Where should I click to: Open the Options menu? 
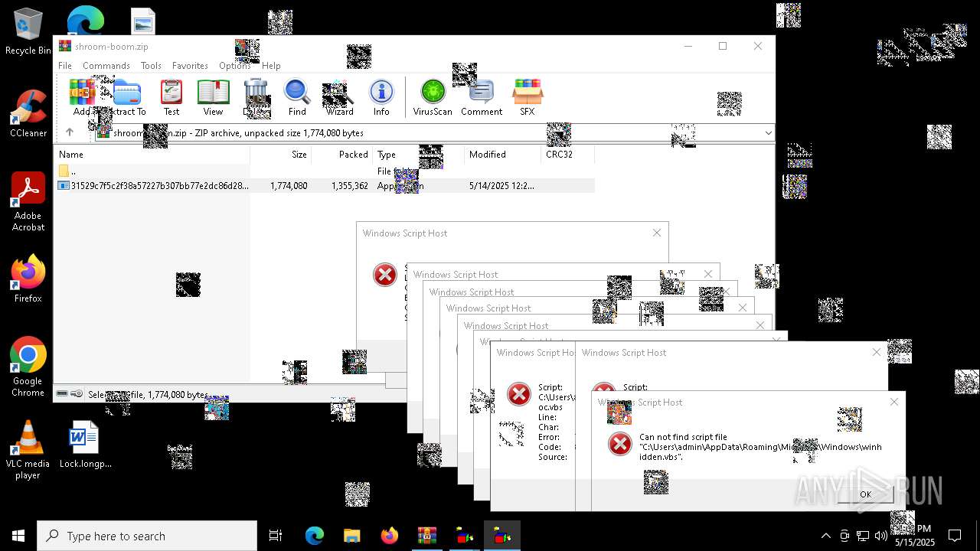[x=234, y=66]
